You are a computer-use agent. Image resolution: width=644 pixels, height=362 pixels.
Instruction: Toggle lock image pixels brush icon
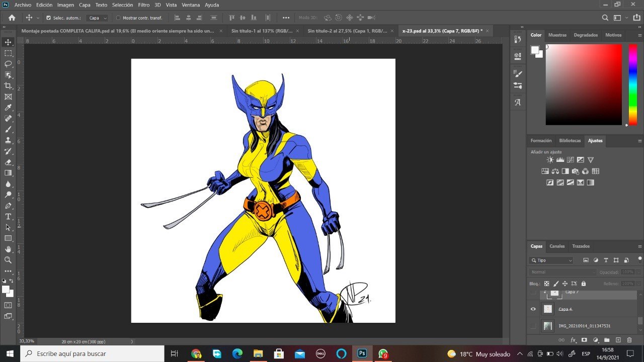pos(556,284)
